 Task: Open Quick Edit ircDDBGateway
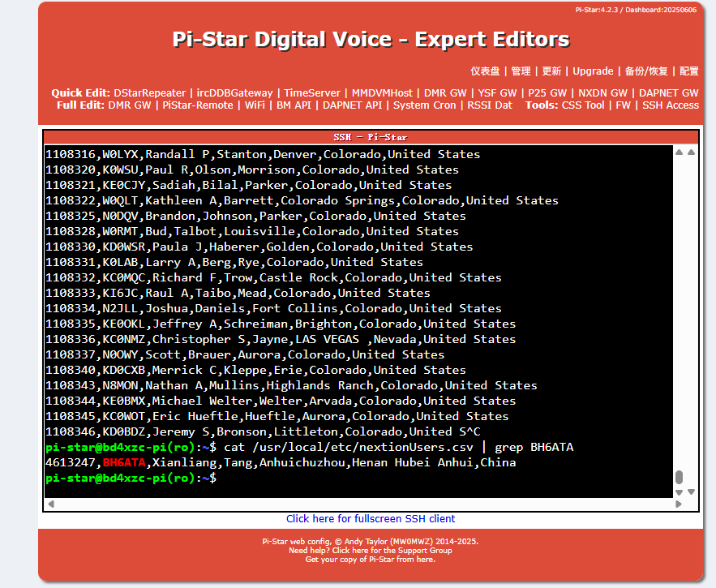click(x=234, y=92)
